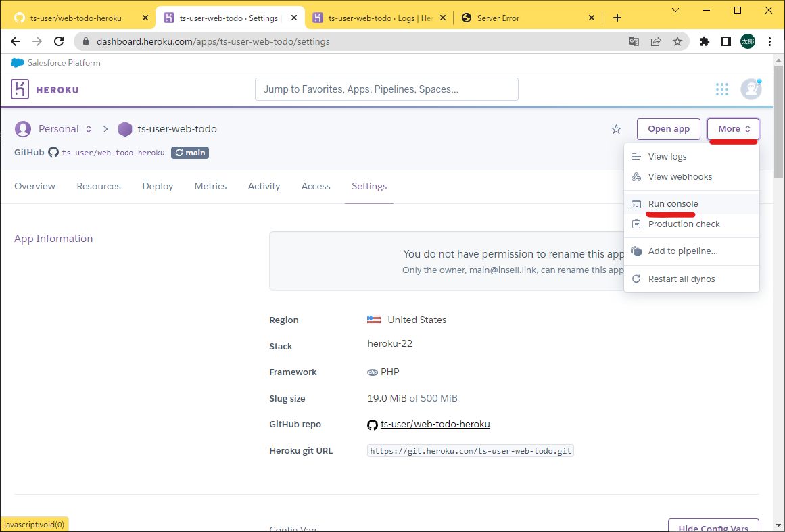Click the page vertical scrollbar

pyautogui.click(x=778, y=122)
